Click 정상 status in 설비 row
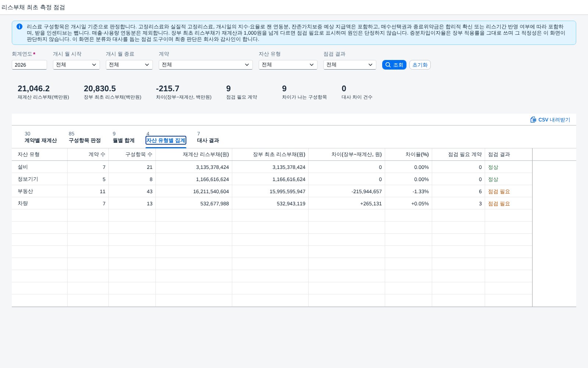This screenshot has width=588, height=368. (493, 167)
